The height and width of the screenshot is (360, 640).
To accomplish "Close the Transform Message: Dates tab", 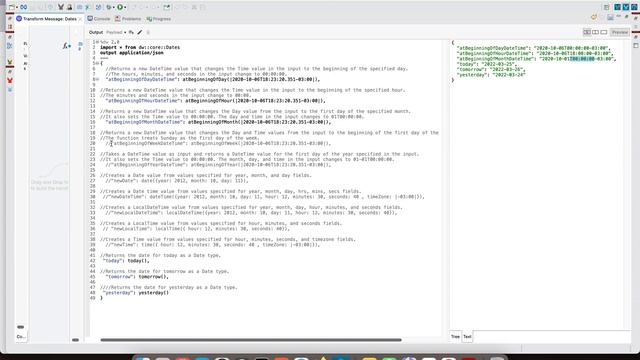I will [x=80, y=19].
